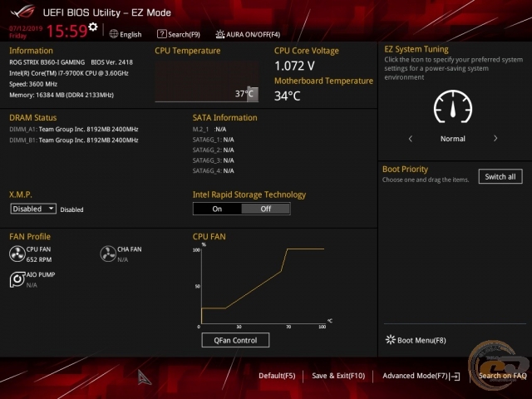The image size is (532, 399).
Task: Open QFan Control
Action: point(235,340)
